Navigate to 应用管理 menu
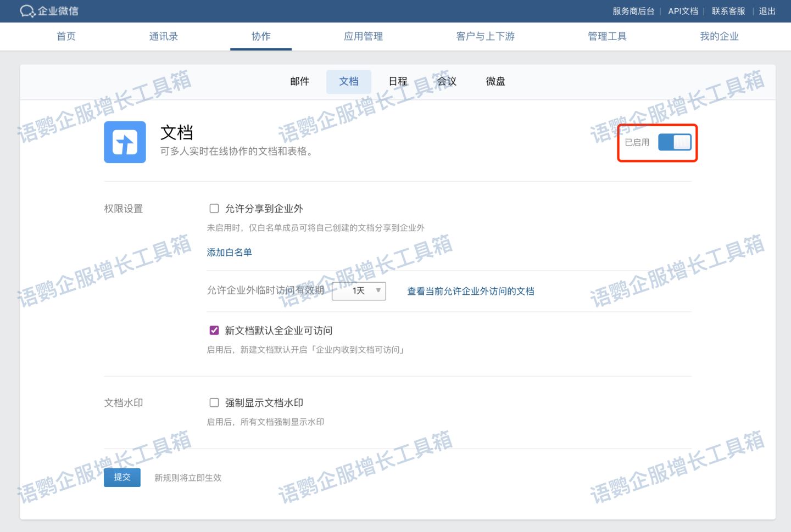This screenshot has width=791, height=532. pos(363,36)
